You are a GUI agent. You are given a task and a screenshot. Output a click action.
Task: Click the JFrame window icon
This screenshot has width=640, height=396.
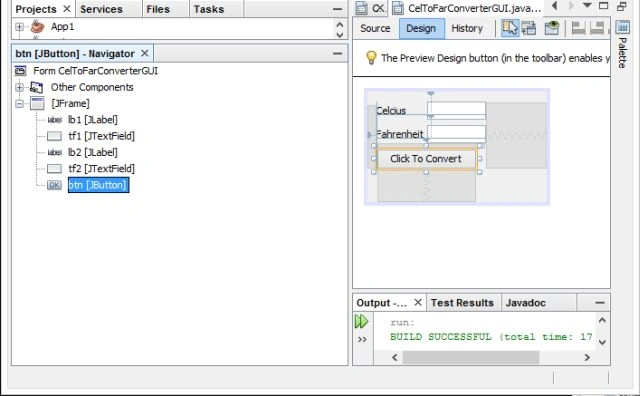coord(37,103)
